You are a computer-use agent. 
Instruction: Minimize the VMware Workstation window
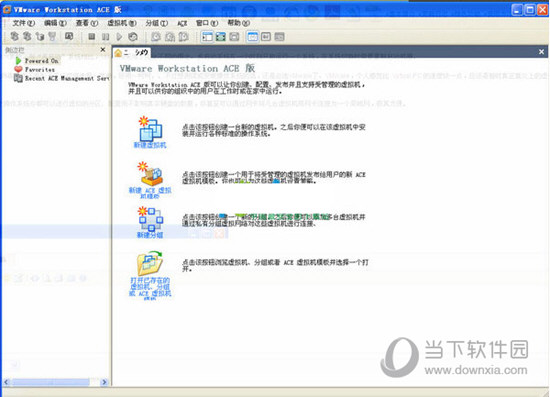[x=517, y=9]
